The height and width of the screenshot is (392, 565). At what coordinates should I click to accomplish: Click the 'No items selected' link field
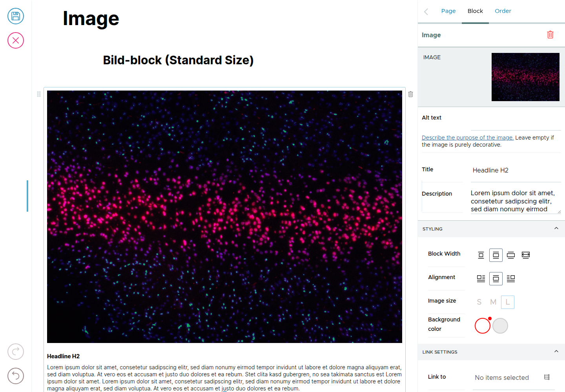[502, 377]
